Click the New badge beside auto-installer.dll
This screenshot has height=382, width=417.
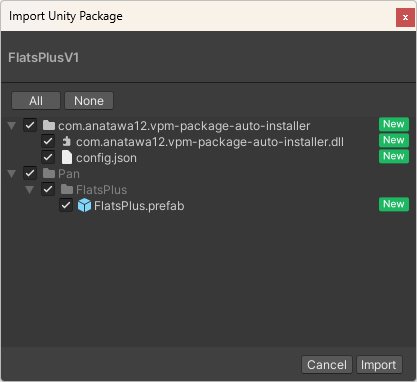tap(394, 140)
